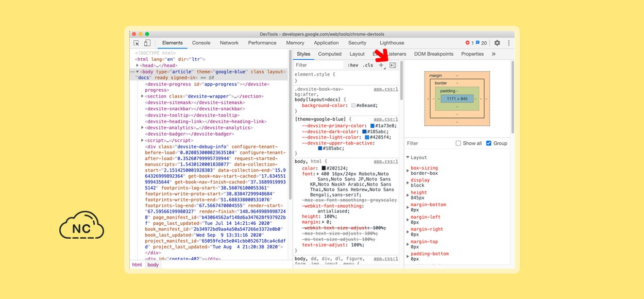
Task: Toggle the device toolbar icon
Action: [147, 43]
